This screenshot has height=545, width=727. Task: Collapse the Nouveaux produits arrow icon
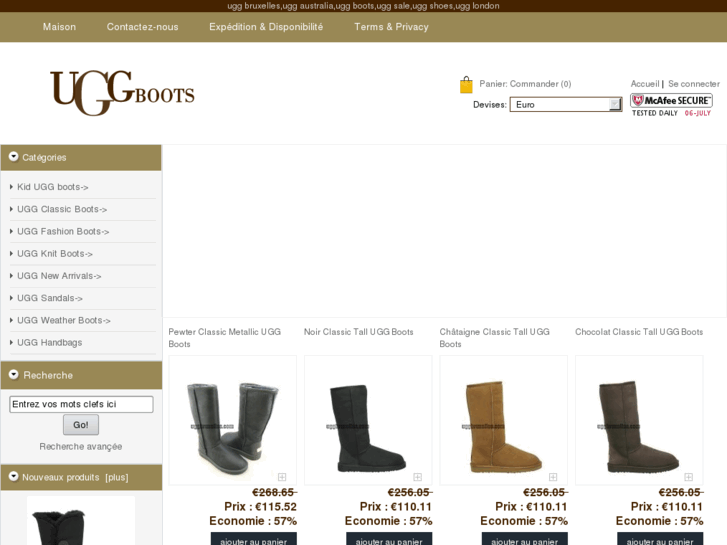(14, 476)
